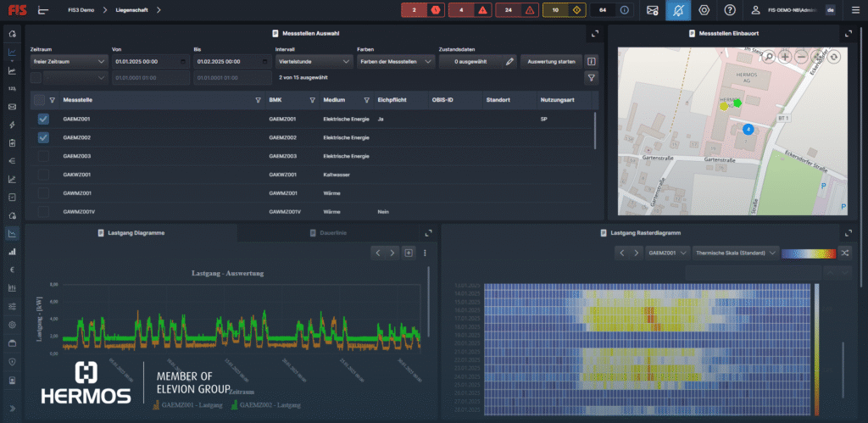
Task: Open the yellow notice counter showing 10
Action: 565,10
